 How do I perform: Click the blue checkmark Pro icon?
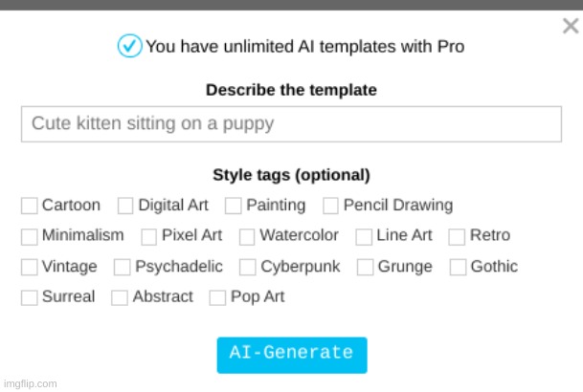[x=129, y=46]
